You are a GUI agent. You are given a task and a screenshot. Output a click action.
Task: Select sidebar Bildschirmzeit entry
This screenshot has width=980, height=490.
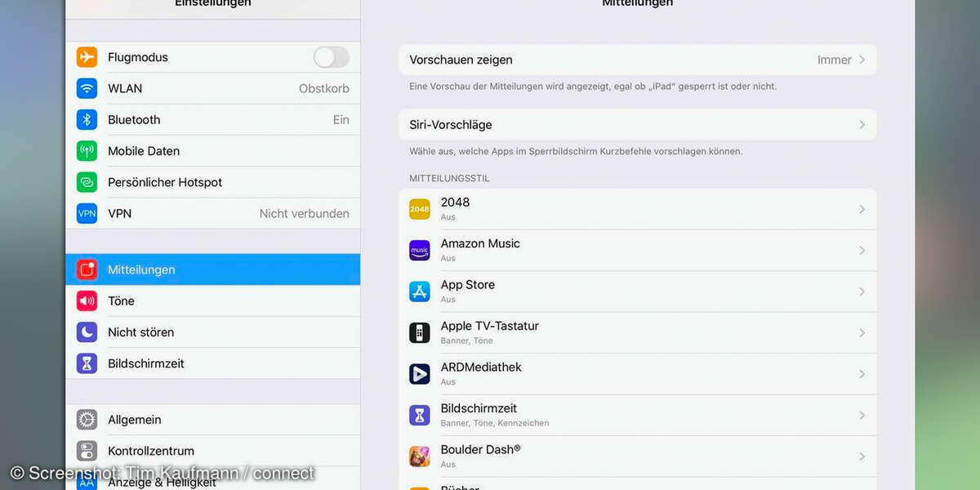212,363
